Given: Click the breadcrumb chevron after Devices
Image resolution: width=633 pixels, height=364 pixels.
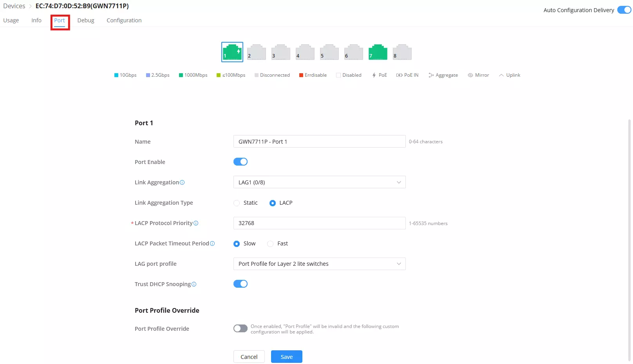Looking at the screenshot, I should point(31,6).
